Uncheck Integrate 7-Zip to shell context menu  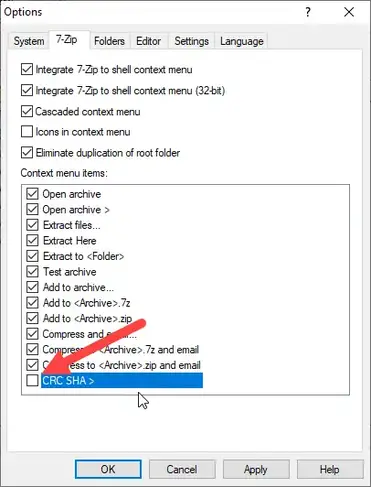pyautogui.click(x=27, y=69)
